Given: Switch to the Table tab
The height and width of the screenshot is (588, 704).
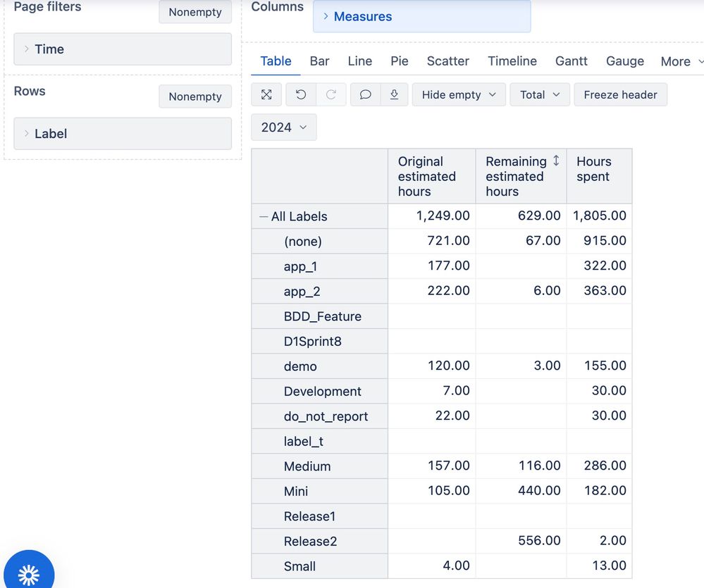Looking at the screenshot, I should pos(276,61).
